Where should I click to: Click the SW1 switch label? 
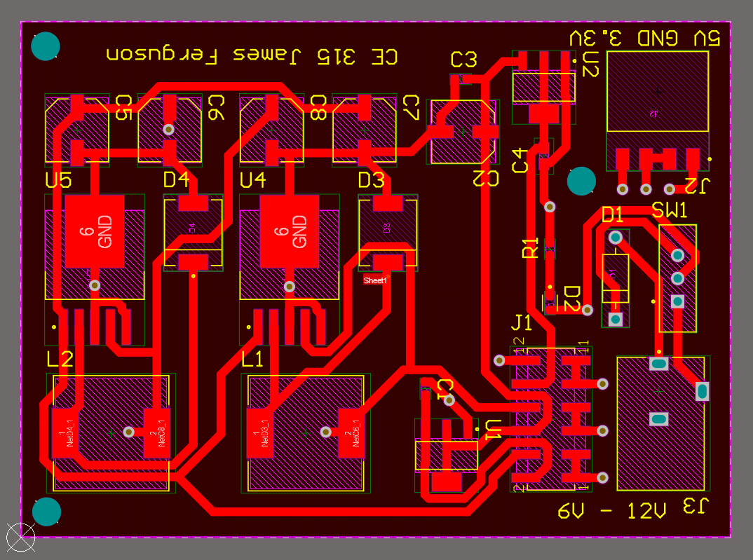[670, 210]
